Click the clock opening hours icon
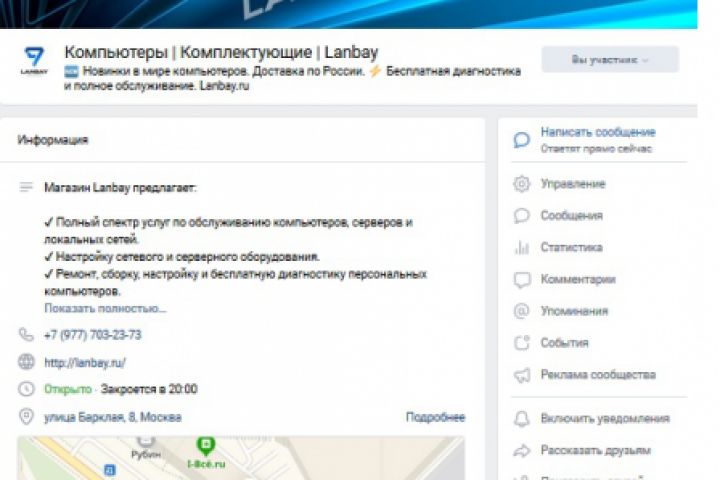The image size is (720, 480). tap(26, 389)
